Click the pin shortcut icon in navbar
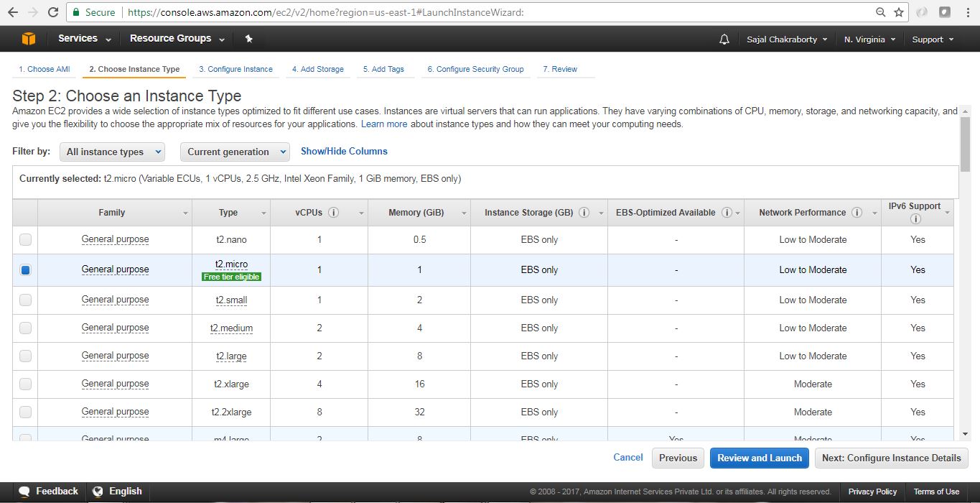 (x=248, y=39)
